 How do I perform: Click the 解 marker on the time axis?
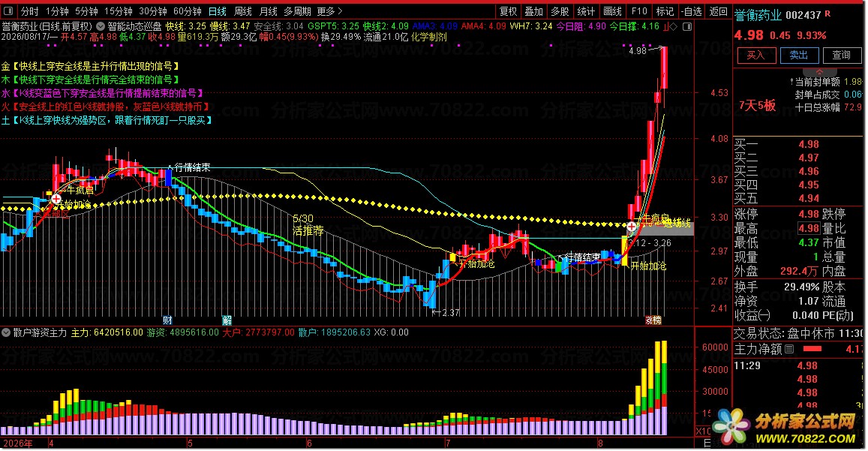click(x=227, y=320)
